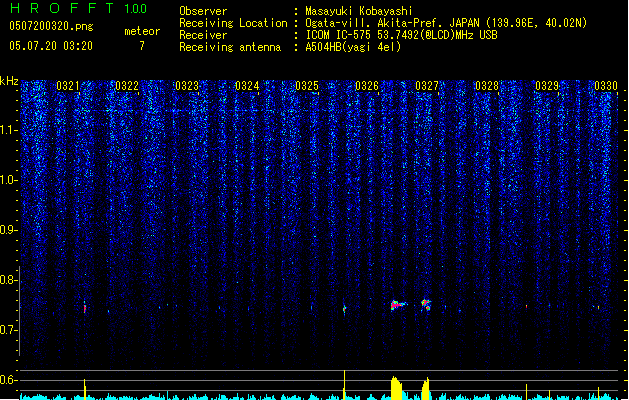629x400 pixels.
Task: Click the tall yellow power spike before 0326
Action: [x=344, y=385]
